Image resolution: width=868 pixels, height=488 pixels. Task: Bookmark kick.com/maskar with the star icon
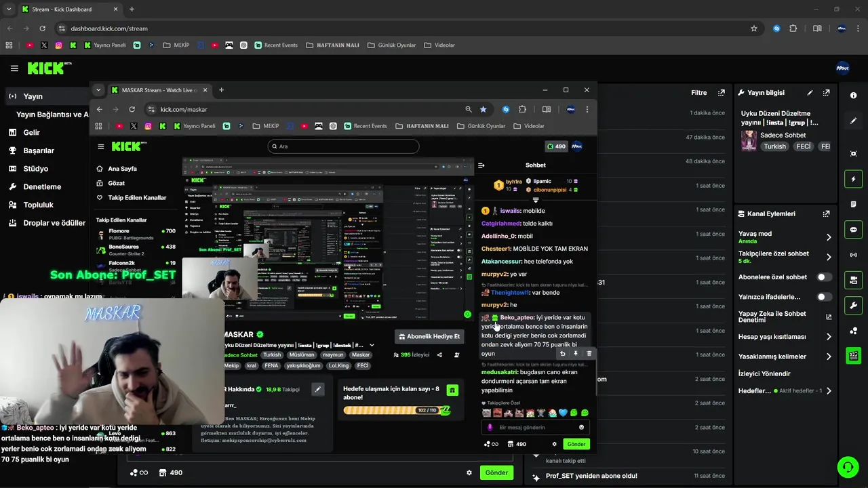(x=483, y=109)
